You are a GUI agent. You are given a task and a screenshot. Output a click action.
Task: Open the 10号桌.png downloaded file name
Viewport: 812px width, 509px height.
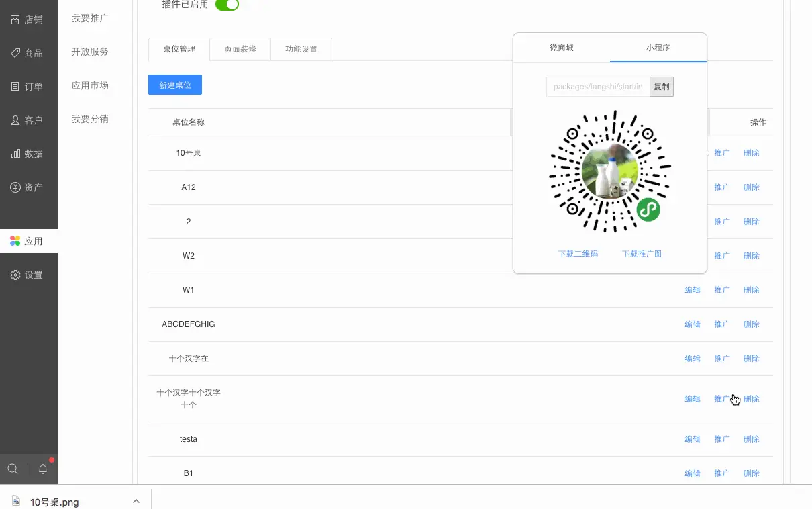tap(54, 502)
